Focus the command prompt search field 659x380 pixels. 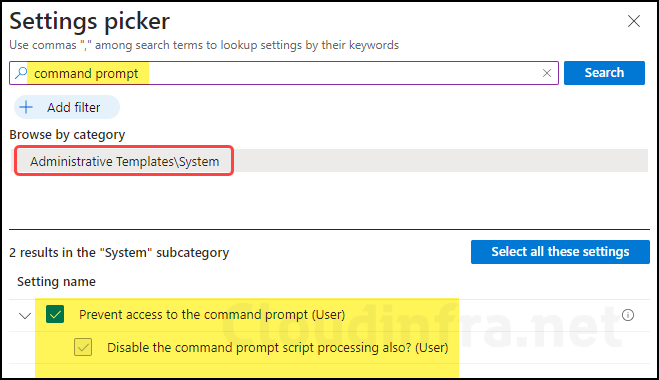tap(286, 73)
